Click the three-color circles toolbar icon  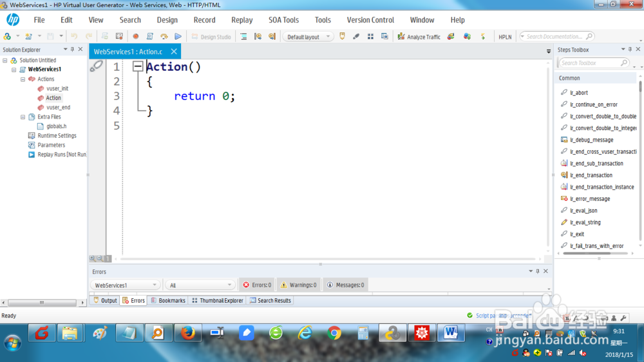tap(467, 37)
